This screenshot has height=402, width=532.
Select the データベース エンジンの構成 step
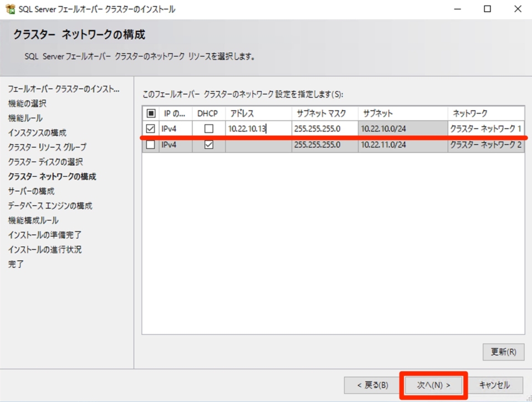tap(50, 206)
